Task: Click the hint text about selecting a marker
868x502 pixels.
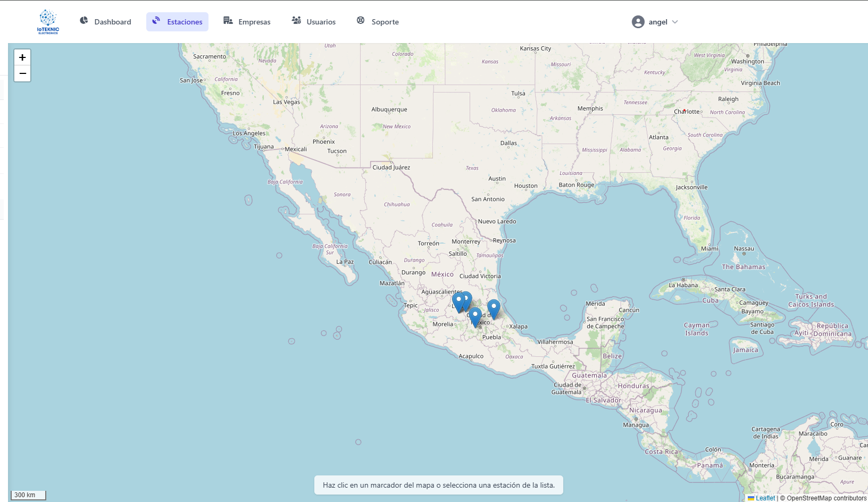Action: point(439,485)
